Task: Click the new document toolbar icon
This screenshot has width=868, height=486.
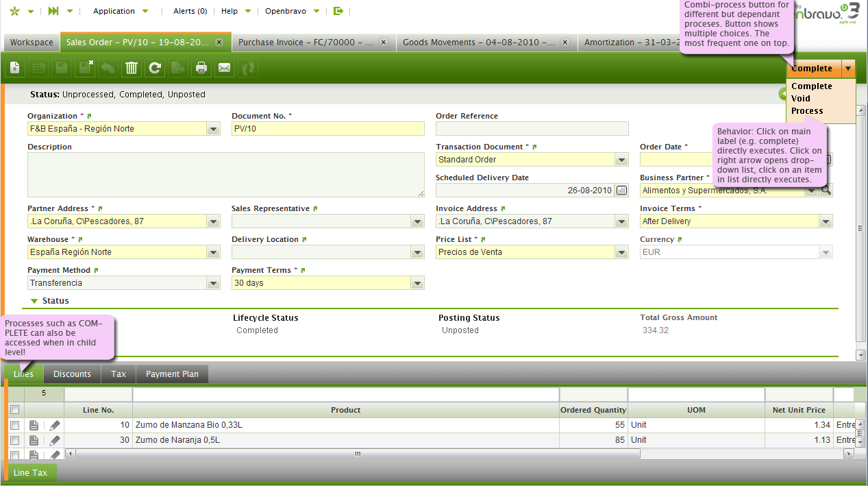Action: (x=15, y=68)
